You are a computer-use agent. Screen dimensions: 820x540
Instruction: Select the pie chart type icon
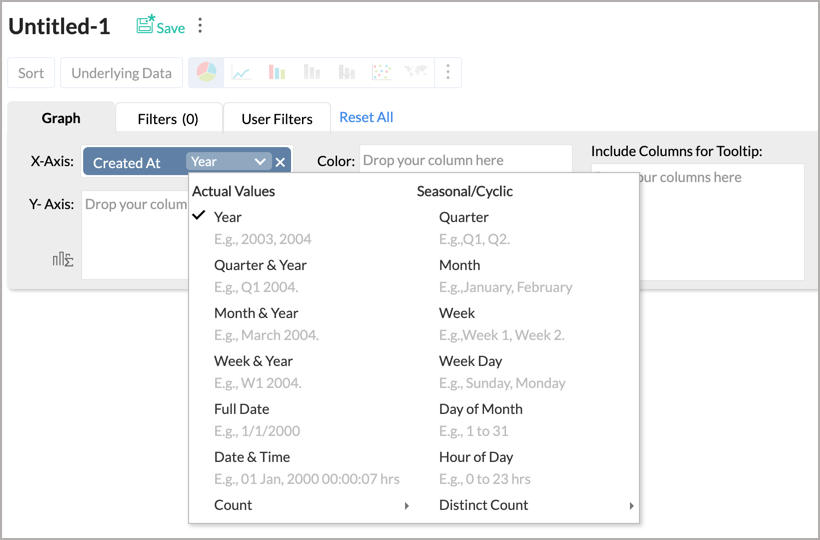pyautogui.click(x=206, y=72)
